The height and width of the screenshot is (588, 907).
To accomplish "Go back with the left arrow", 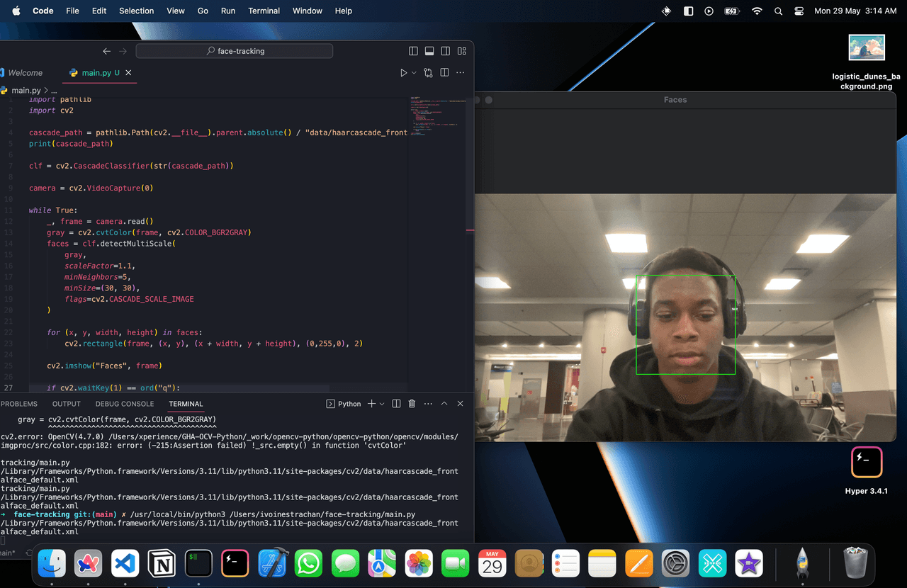I will coord(106,51).
